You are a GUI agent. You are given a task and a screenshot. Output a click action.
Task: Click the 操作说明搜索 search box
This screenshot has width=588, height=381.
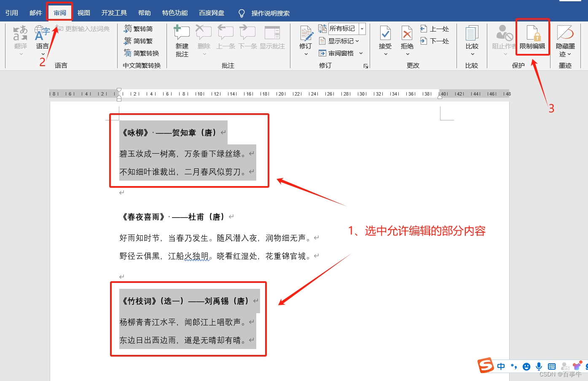(271, 13)
